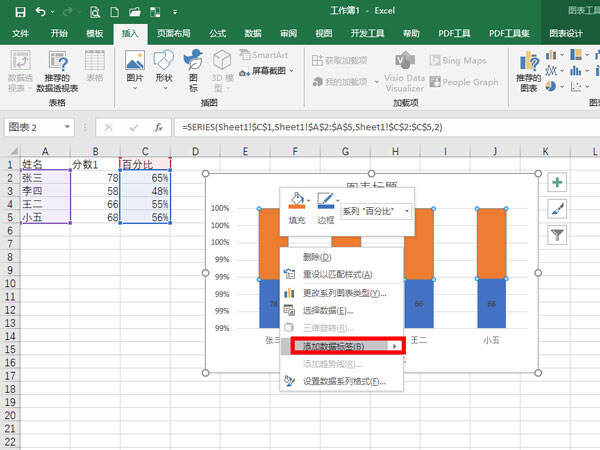Click the New blank document icon

114,12
